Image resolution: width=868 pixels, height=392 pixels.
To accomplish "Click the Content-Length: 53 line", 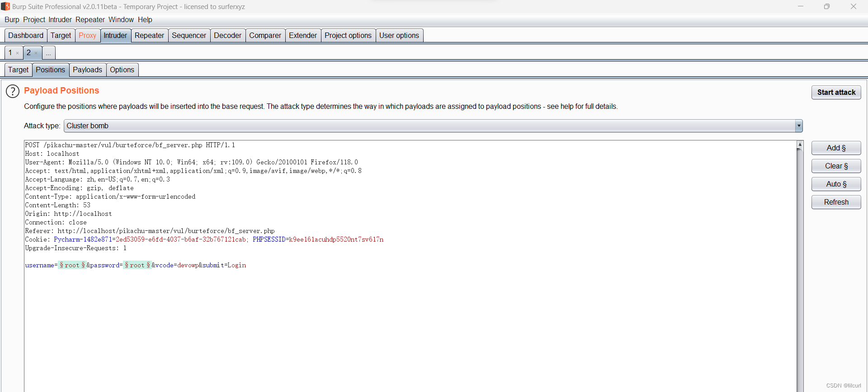I will coord(57,205).
